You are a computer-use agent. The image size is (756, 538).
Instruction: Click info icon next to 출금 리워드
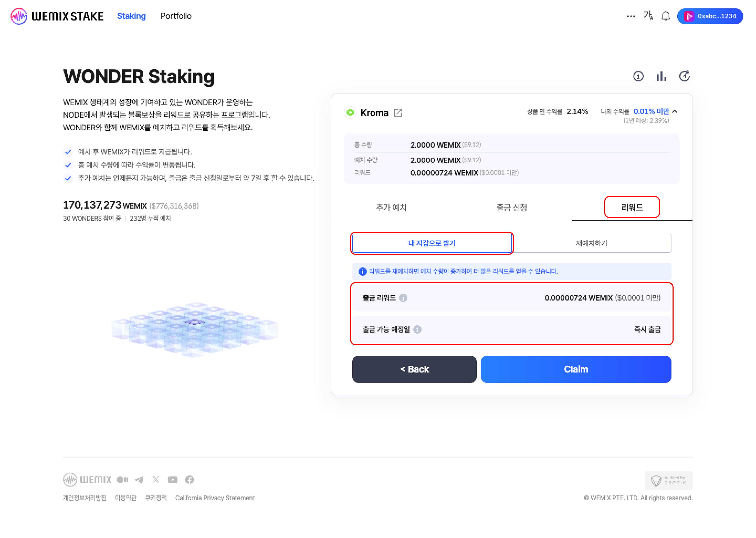pos(403,298)
